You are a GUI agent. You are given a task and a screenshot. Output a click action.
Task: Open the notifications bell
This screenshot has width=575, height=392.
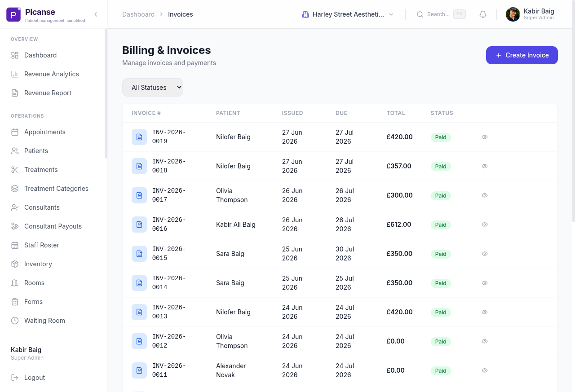[483, 14]
